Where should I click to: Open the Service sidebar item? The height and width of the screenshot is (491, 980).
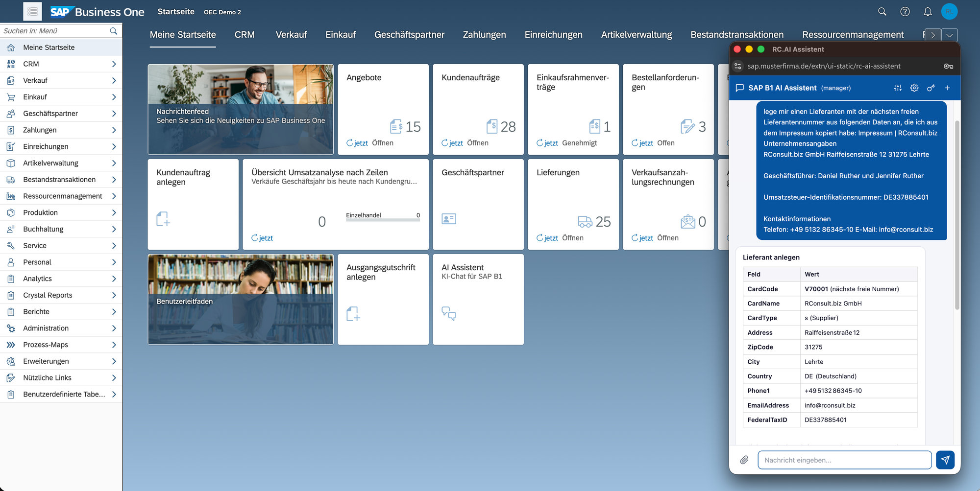(x=61, y=246)
